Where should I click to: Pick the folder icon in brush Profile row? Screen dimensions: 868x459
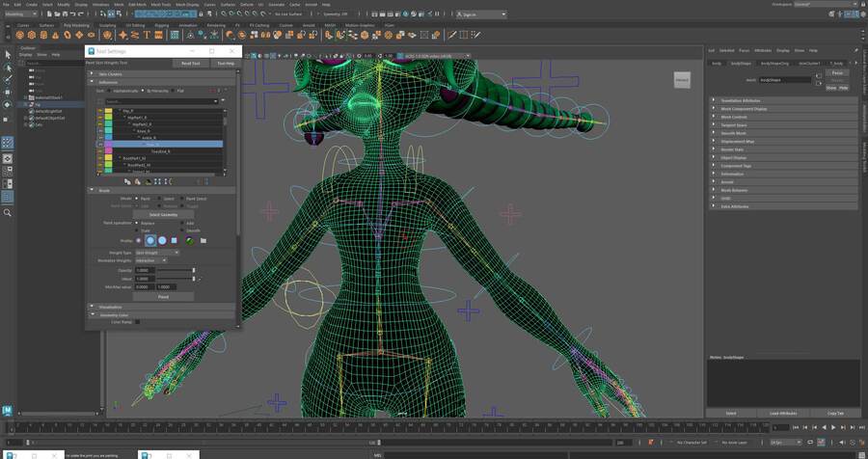pos(203,240)
